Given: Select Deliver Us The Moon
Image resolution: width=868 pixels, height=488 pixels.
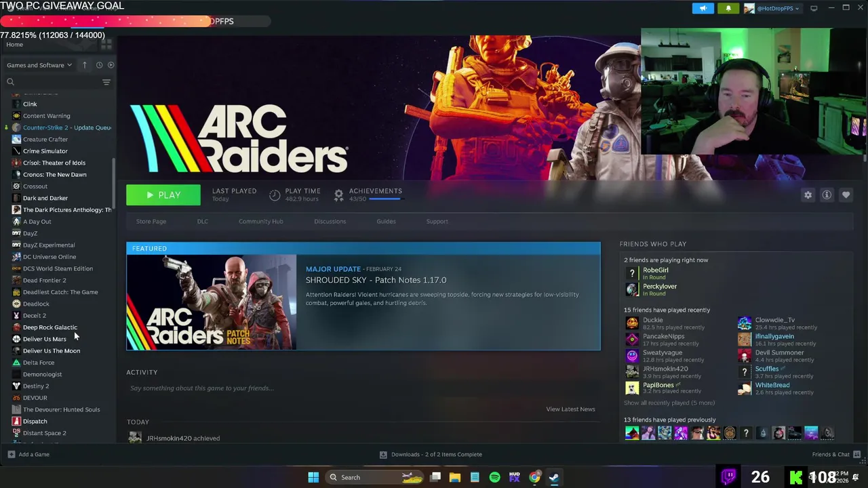Looking at the screenshot, I should click(52, 350).
